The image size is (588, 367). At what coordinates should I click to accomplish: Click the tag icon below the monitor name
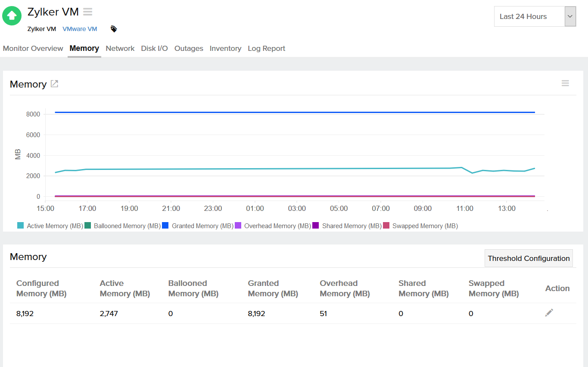point(113,29)
